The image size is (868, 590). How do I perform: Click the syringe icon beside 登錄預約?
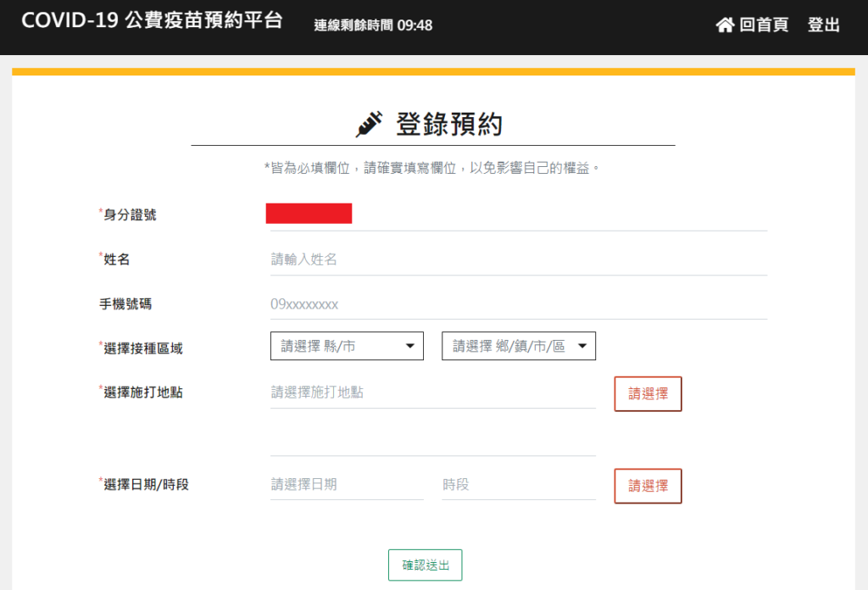click(x=369, y=125)
